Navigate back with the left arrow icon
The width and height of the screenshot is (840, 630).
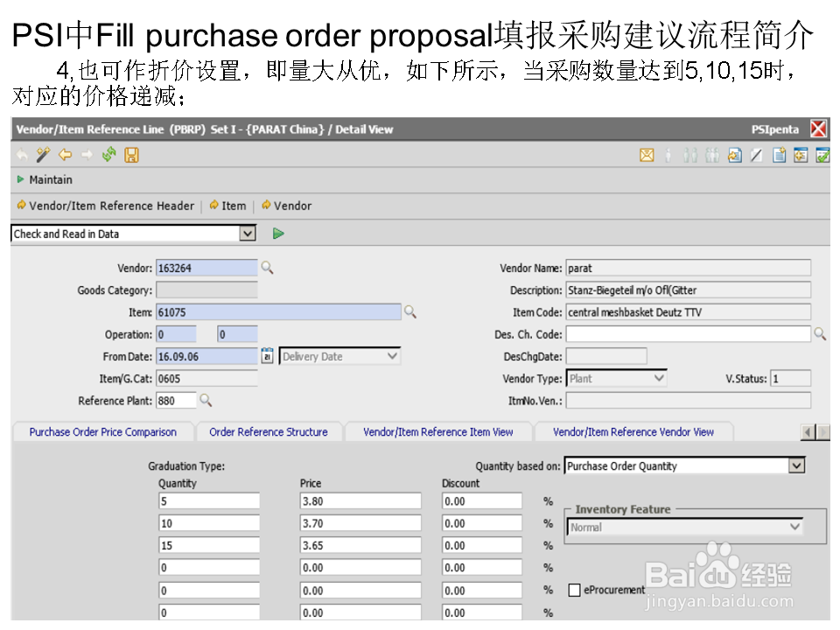pos(66,155)
